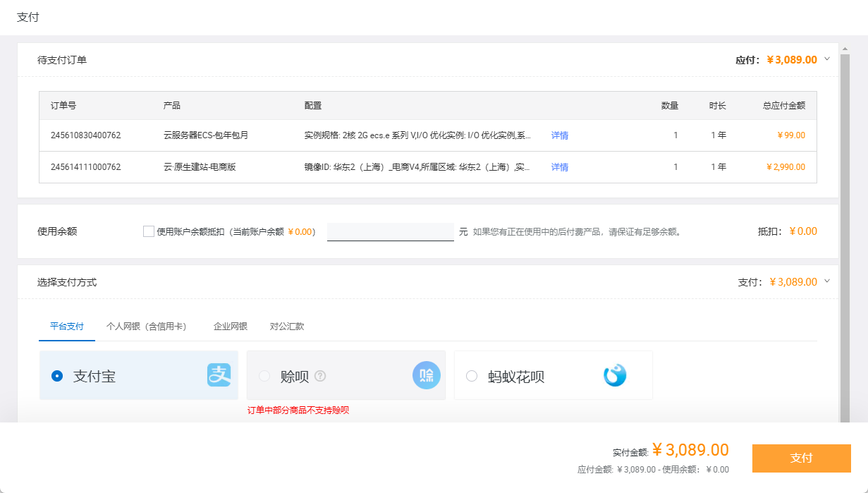The image size is (868, 493).
Task: Collapse the 选择支付方式 section chevron
Action: [827, 281]
